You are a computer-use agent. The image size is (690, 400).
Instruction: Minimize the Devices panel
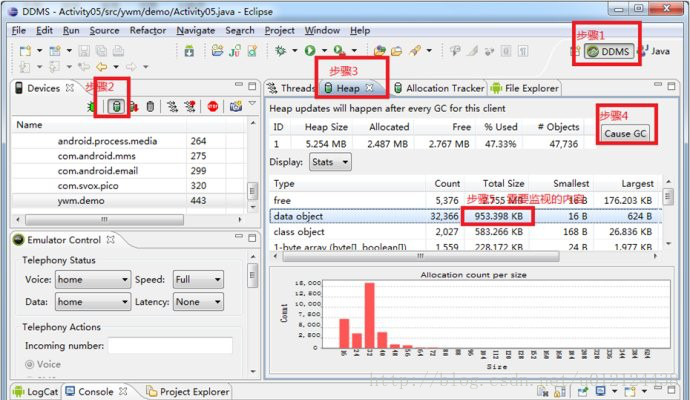point(239,84)
